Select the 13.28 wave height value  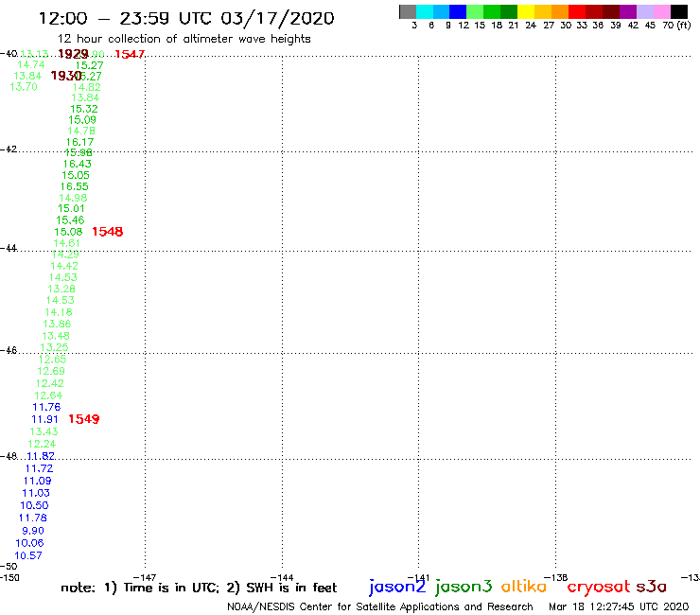(61, 289)
